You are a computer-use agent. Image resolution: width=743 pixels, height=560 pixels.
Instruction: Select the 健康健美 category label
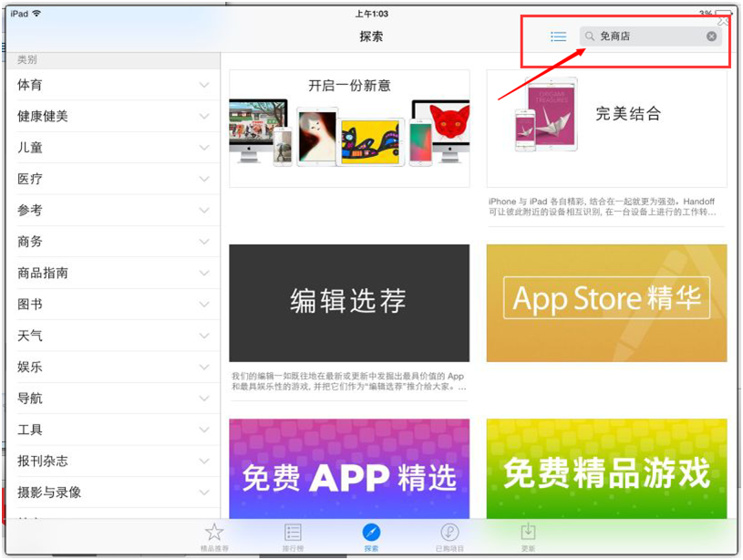pos(43,117)
